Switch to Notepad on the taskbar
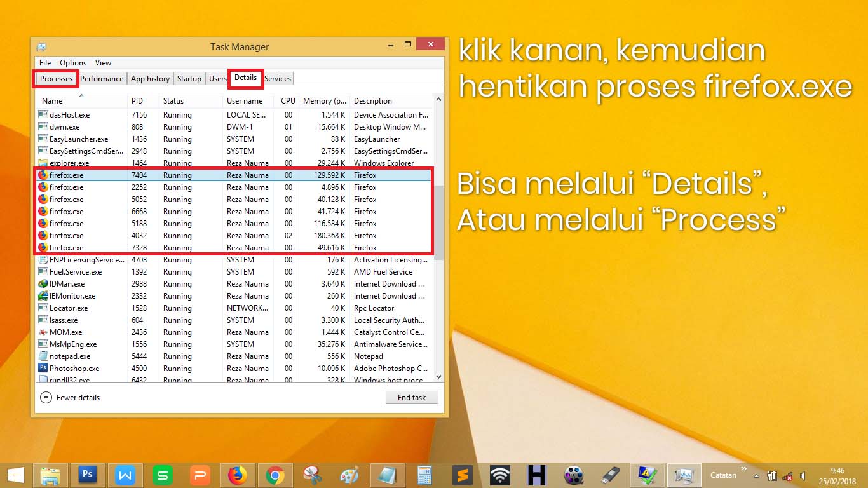The width and height of the screenshot is (868, 488). (387, 475)
